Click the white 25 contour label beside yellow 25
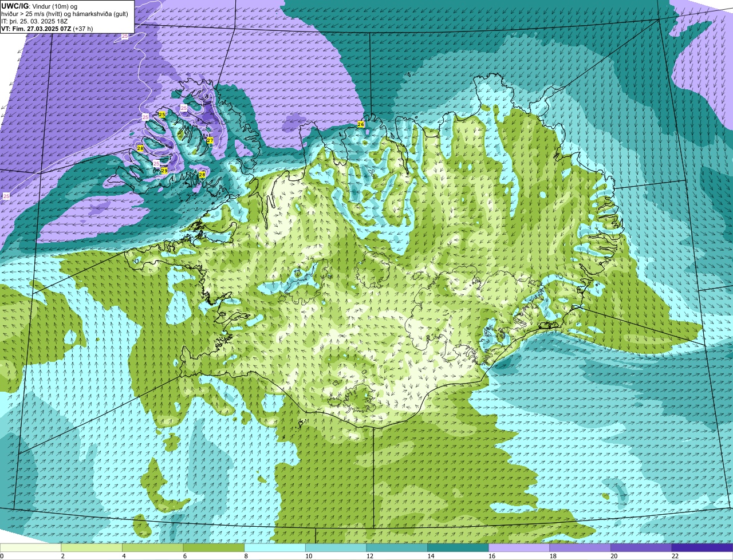 (x=145, y=117)
